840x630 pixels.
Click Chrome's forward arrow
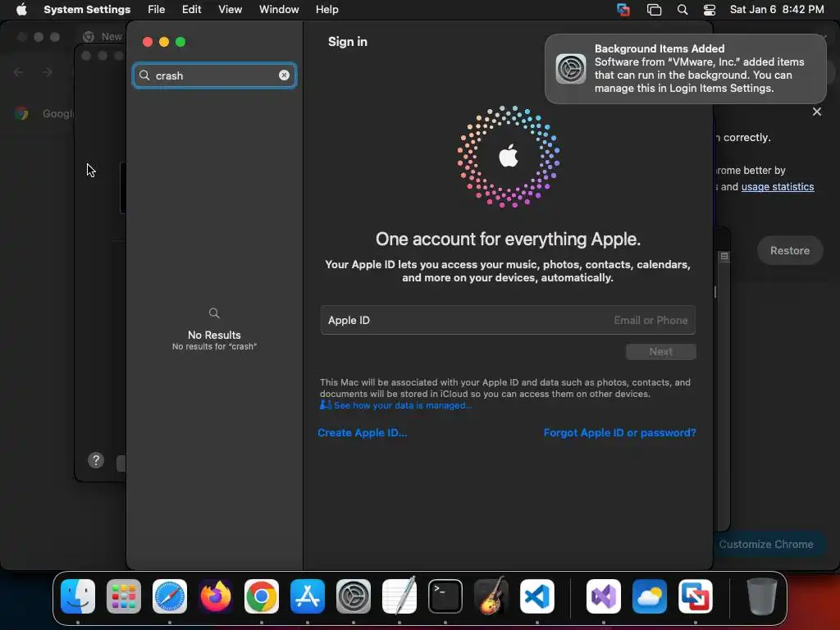pos(47,72)
